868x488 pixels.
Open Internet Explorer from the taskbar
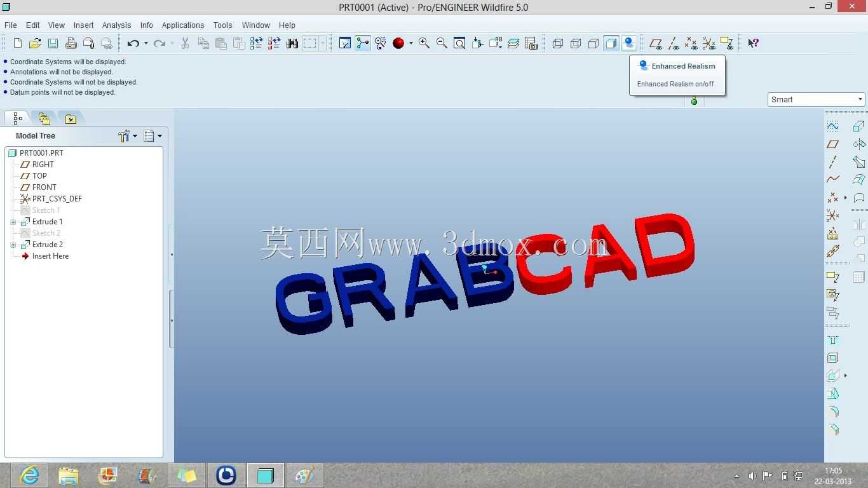point(29,475)
